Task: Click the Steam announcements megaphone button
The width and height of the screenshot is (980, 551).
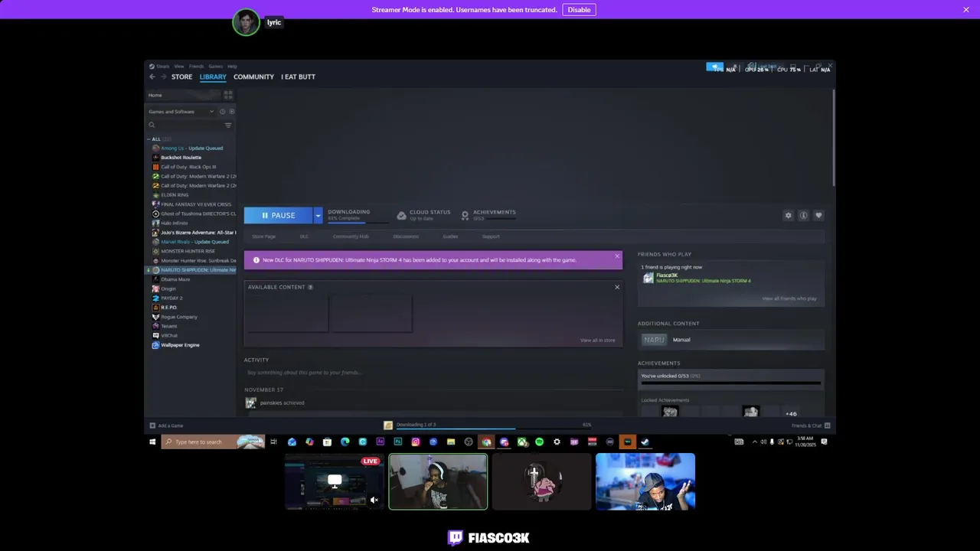Action: (x=714, y=67)
